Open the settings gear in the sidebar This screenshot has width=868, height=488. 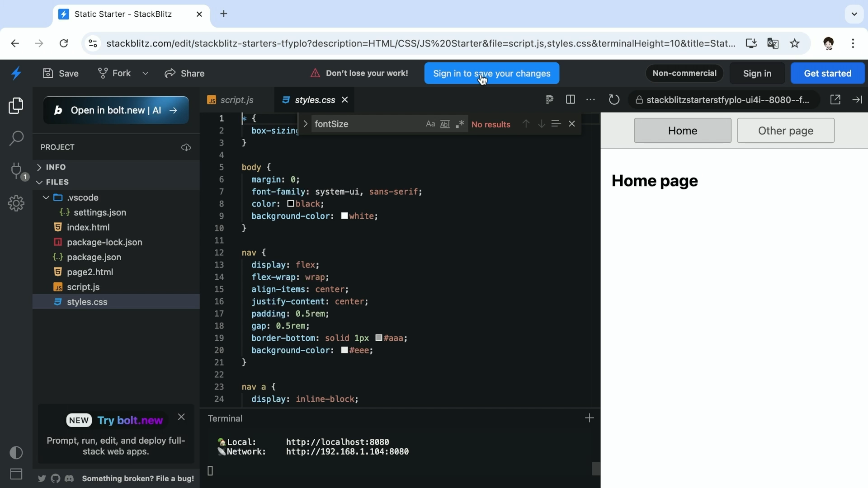[16, 203]
